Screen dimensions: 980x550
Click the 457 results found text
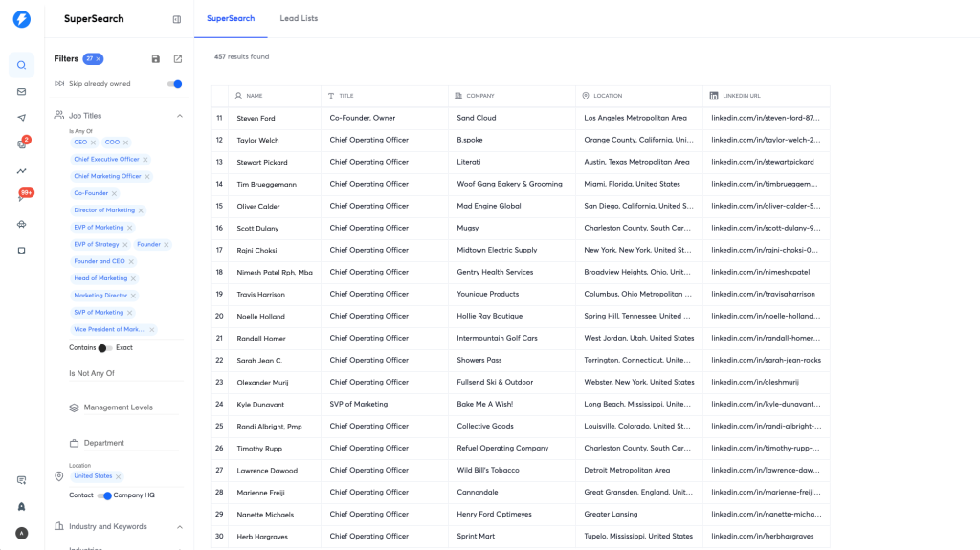click(x=242, y=56)
